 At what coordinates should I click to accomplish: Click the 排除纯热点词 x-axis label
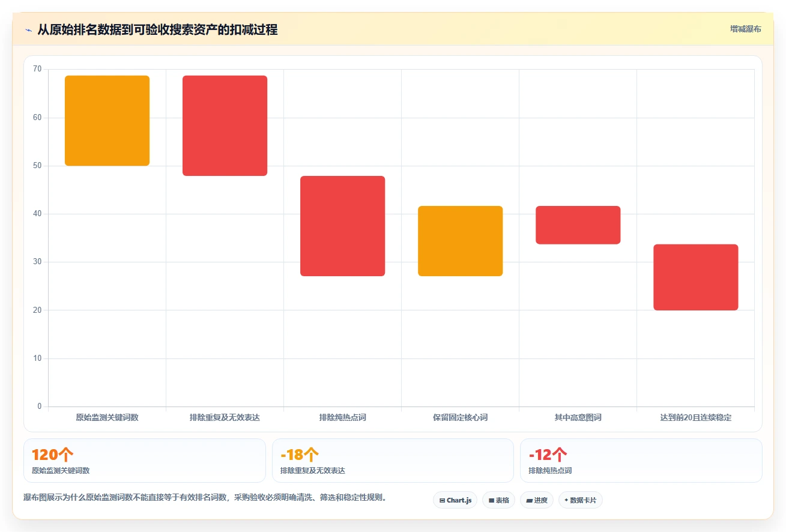click(x=342, y=417)
